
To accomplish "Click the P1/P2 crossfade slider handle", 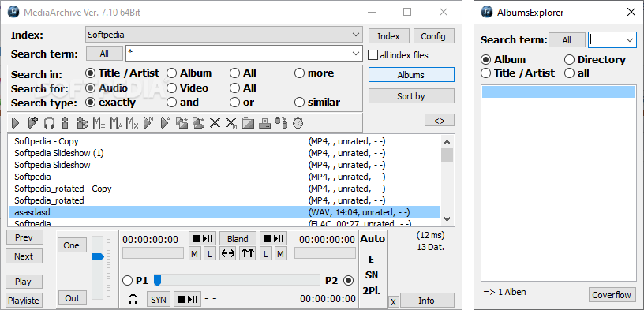I will click(x=157, y=281).
